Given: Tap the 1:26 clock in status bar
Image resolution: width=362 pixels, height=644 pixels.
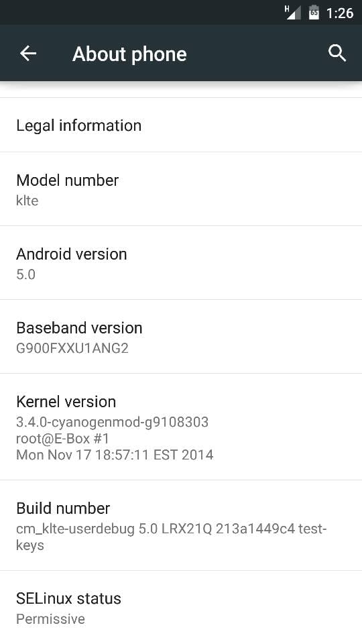Looking at the screenshot, I should pyautogui.click(x=340, y=13).
